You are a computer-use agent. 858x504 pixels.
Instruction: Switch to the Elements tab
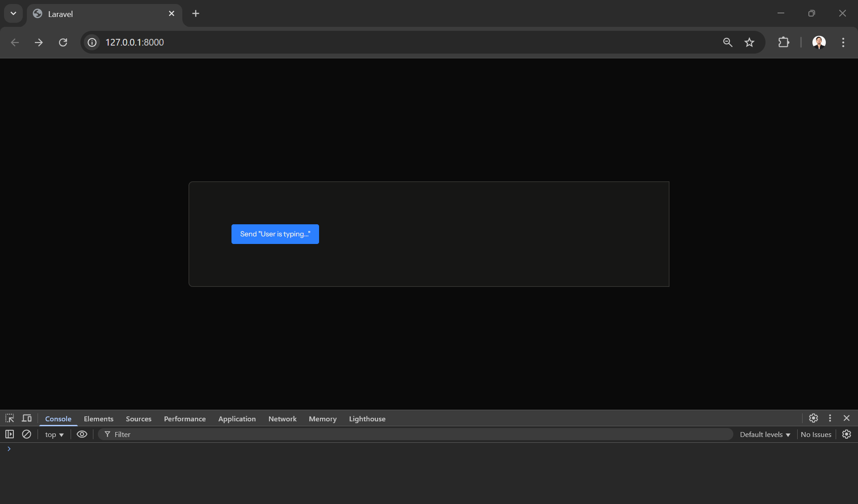[98, 419]
